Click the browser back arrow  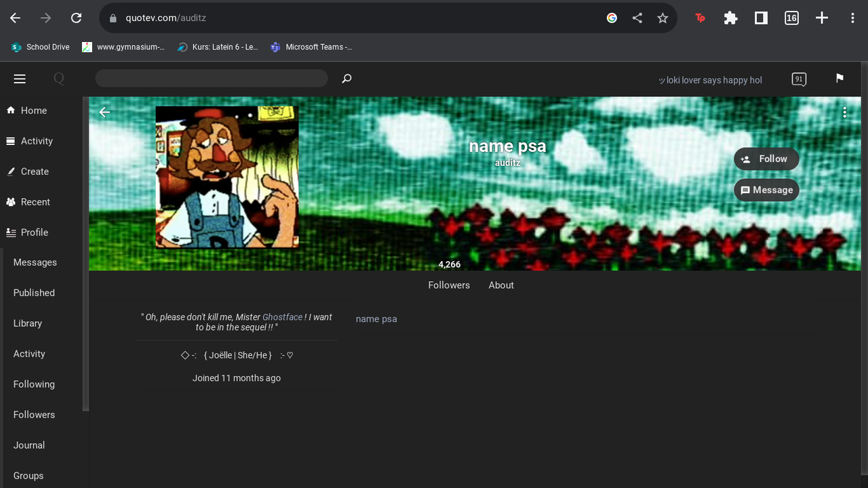pos(15,18)
